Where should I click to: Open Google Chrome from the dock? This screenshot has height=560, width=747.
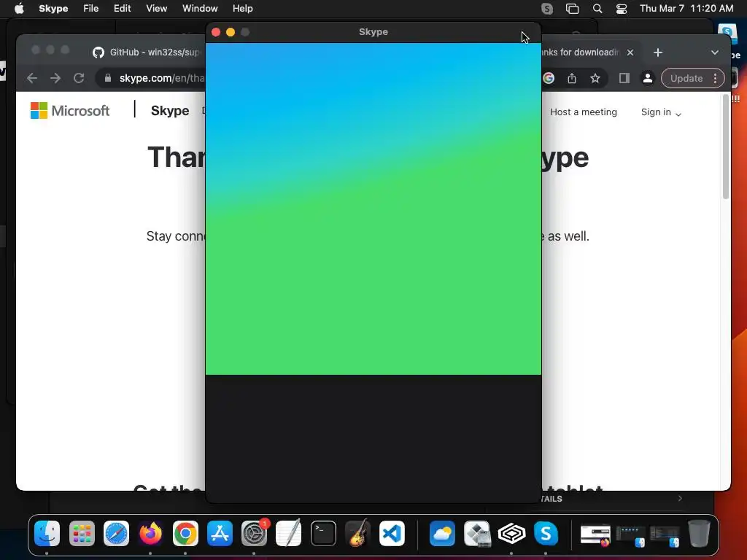pos(185,533)
